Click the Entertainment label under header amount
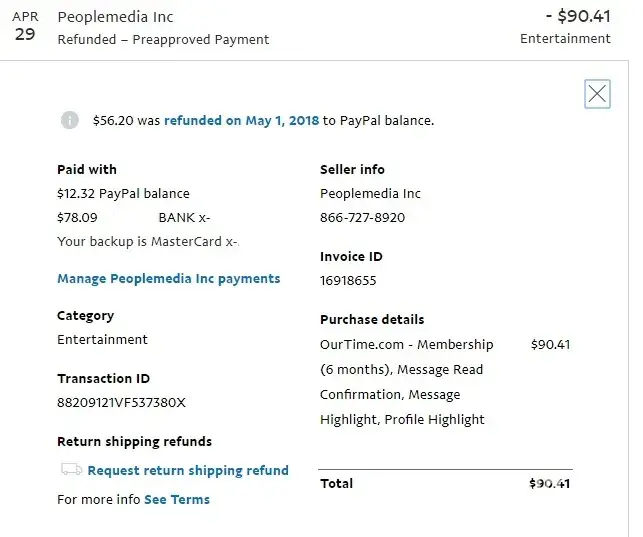The image size is (643, 537). [x=565, y=39]
